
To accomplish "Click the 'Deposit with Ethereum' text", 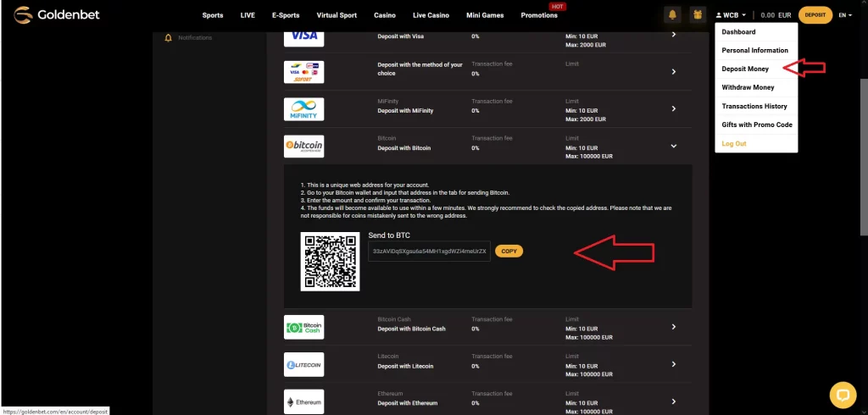I will pyautogui.click(x=408, y=403).
